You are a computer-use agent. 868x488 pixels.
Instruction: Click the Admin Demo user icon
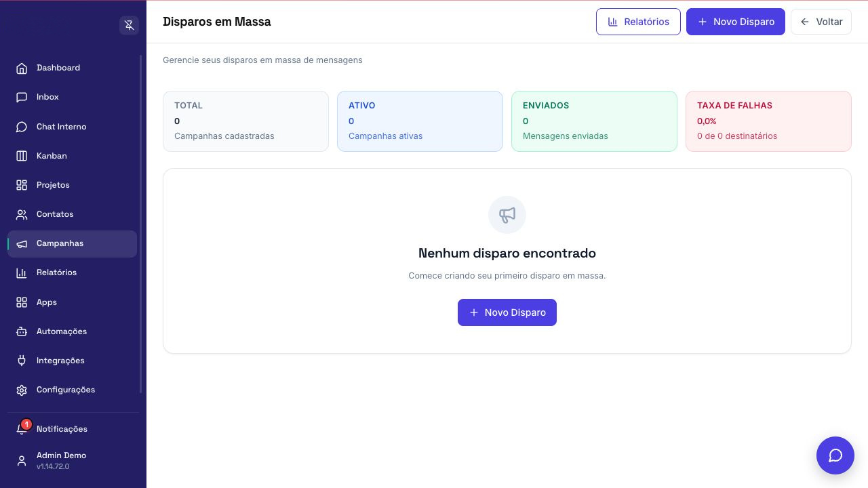pyautogui.click(x=22, y=461)
